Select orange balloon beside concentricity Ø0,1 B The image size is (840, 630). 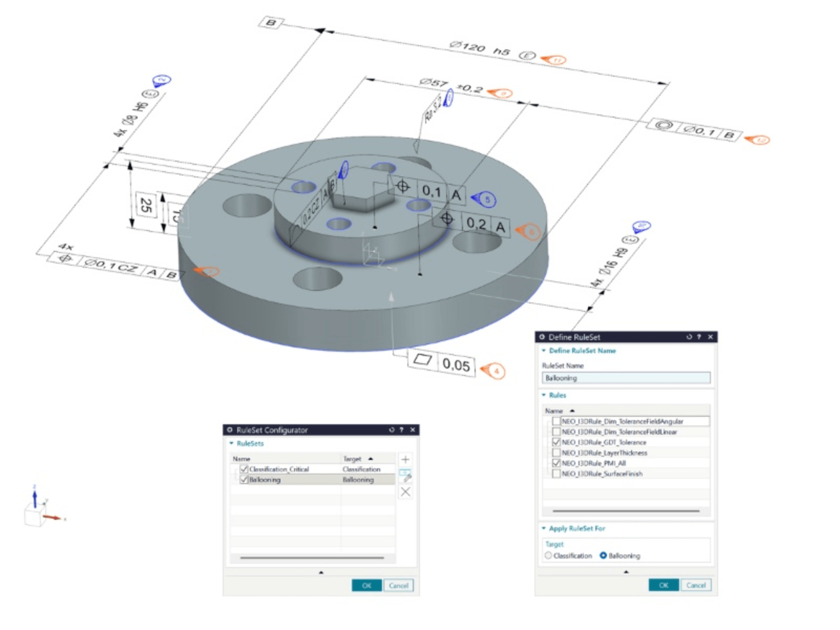click(x=757, y=140)
